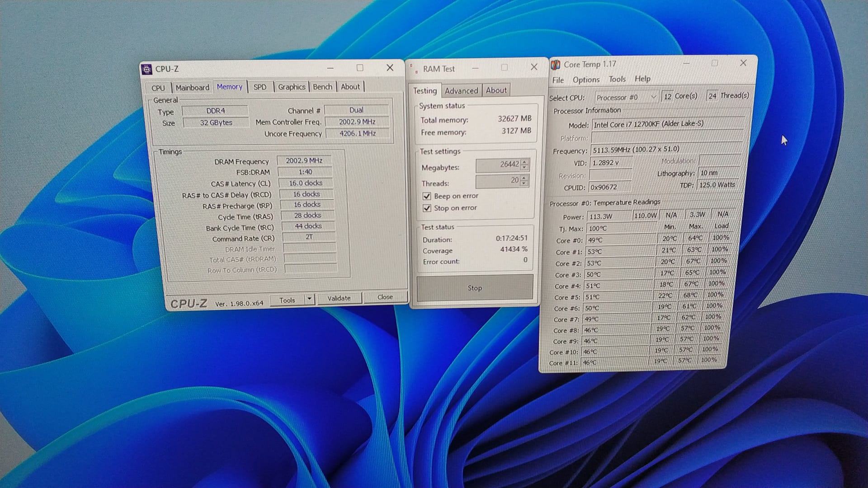
Task: Increase the Threads stepper up arrow
Action: pos(524,178)
